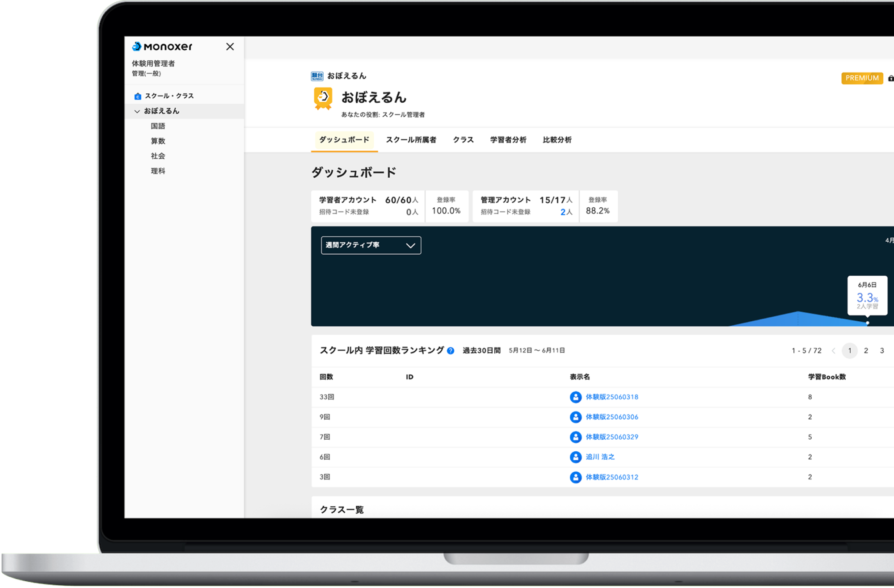Click the avatar icon for 体験版25060312
Screen dimensions: 894x588
coord(576,477)
